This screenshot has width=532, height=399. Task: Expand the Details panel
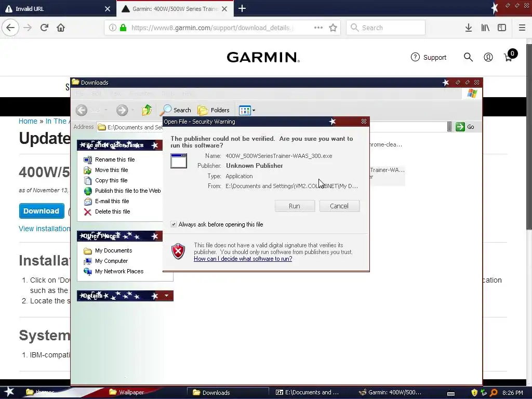point(166,296)
